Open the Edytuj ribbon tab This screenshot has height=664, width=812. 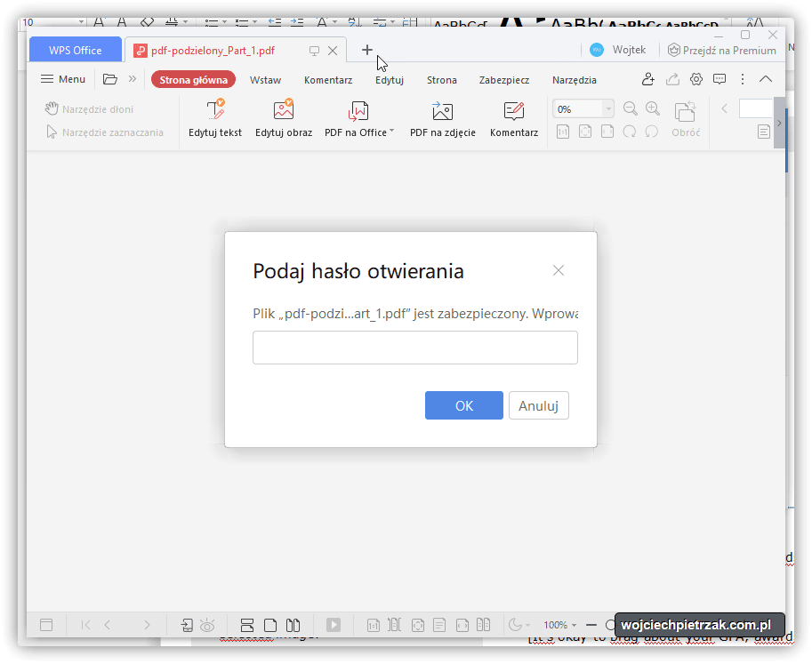pyautogui.click(x=390, y=80)
